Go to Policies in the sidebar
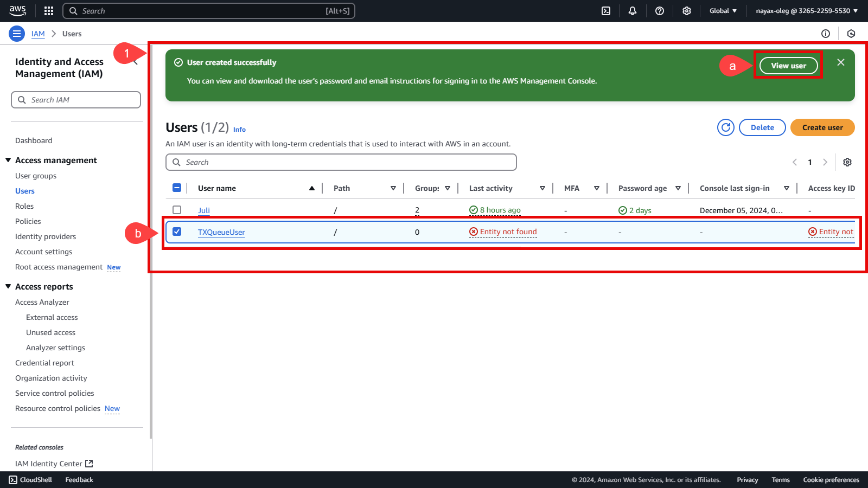The height and width of the screenshot is (488, 868). coord(28,221)
